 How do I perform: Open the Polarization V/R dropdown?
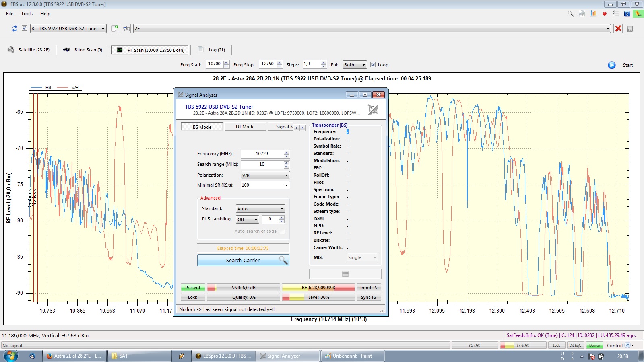(265, 175)
